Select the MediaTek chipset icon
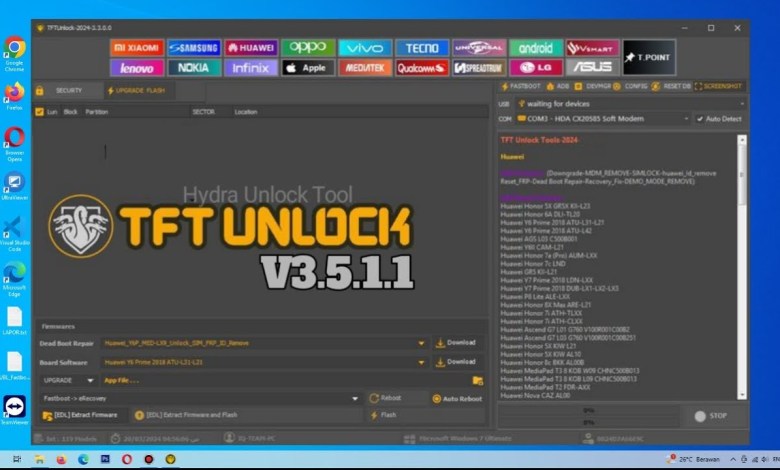 [365, 68]
